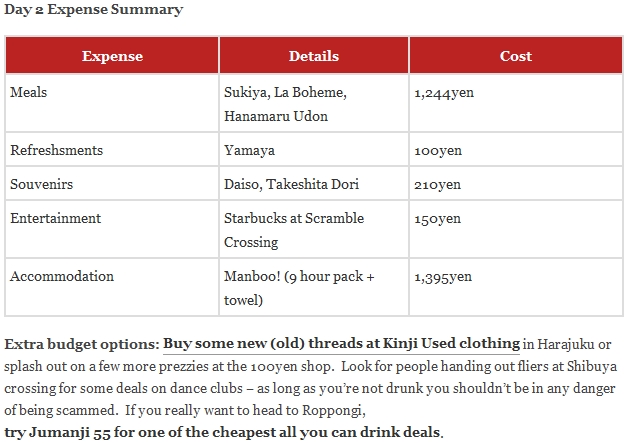Click the Daiso, Takeshita Dori cell
626x443 pixels.
(x=314, y=183)
